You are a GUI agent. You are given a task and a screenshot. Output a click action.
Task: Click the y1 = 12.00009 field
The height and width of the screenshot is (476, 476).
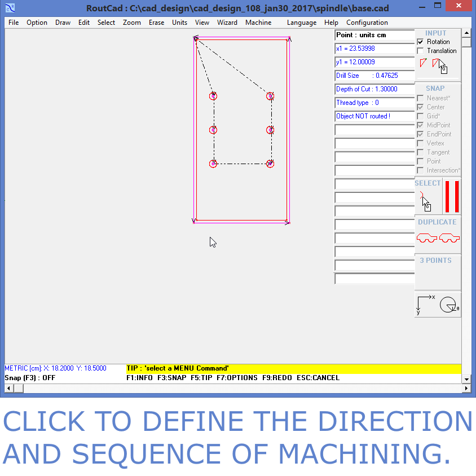pos(374,62)
